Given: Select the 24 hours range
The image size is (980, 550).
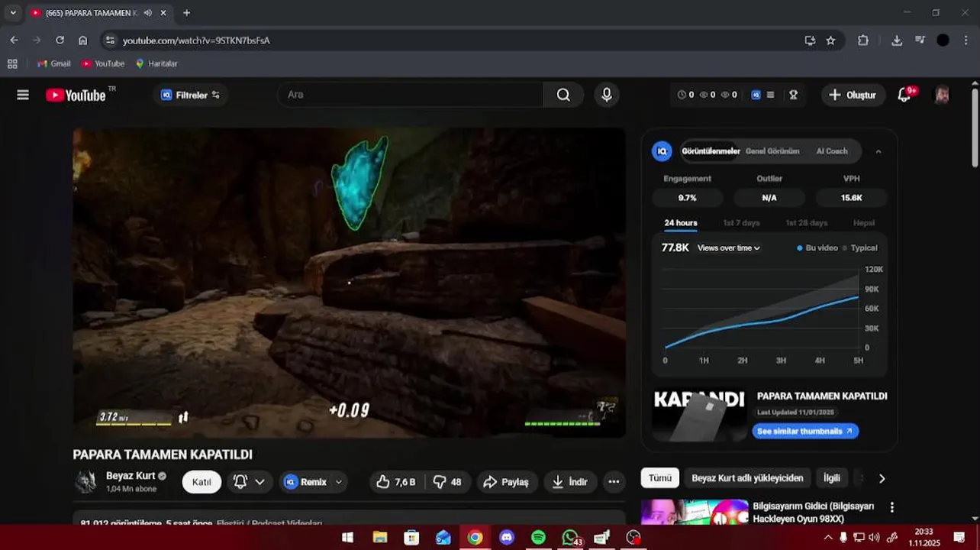Looking at the screenshot, I should point(681,223).
